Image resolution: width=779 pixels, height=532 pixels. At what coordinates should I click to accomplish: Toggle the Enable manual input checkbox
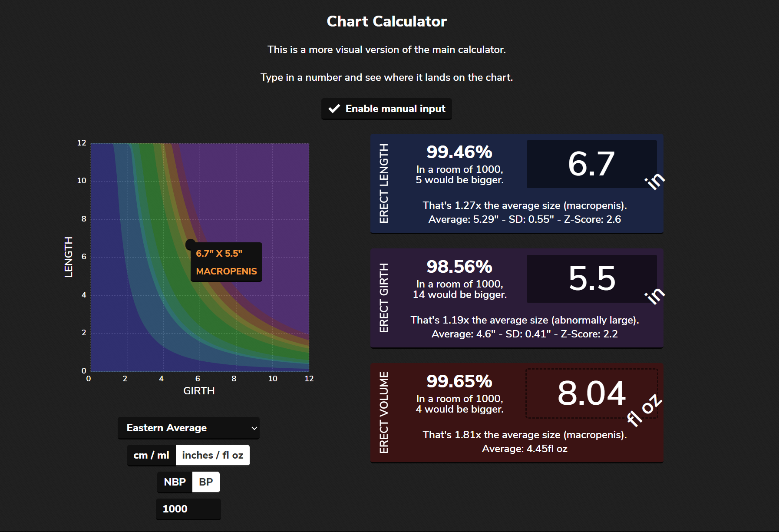pyautogui.click(x=386, y=109)
